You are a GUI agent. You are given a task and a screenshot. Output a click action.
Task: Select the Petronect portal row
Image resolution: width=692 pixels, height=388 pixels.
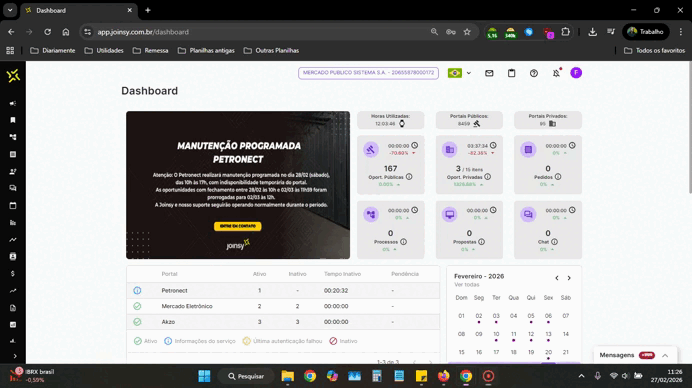(x=283, y=290)
